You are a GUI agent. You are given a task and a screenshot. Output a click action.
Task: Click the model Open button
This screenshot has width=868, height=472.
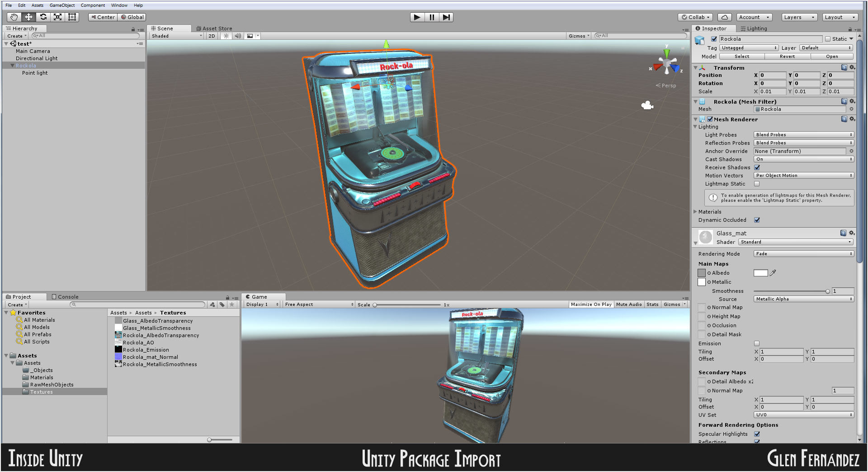832,57
